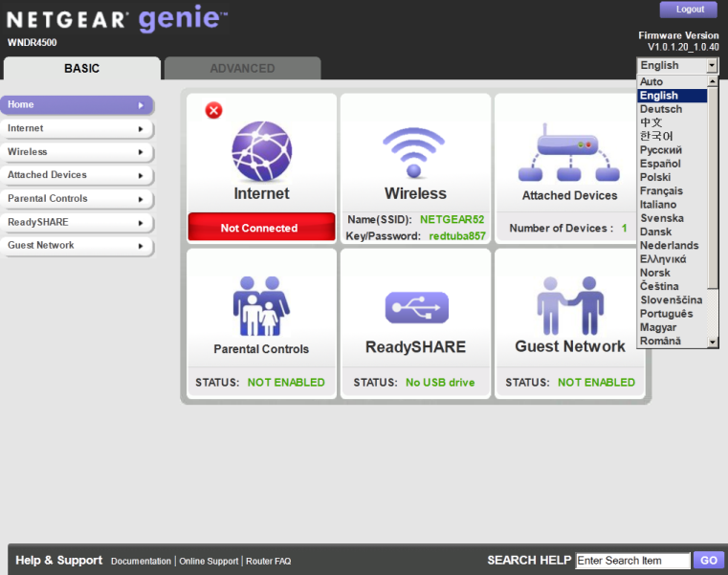Open the ReadySHARE USB icon
The height and width of the screenshot is (575, 728).
[x=416, y=307]
